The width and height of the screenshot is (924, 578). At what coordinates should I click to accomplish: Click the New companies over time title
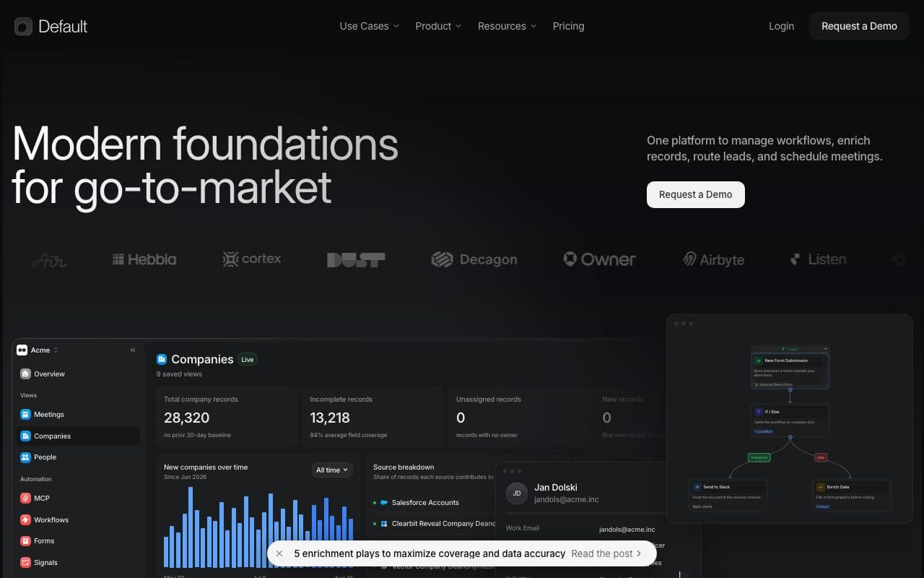(x=206, y=467)
